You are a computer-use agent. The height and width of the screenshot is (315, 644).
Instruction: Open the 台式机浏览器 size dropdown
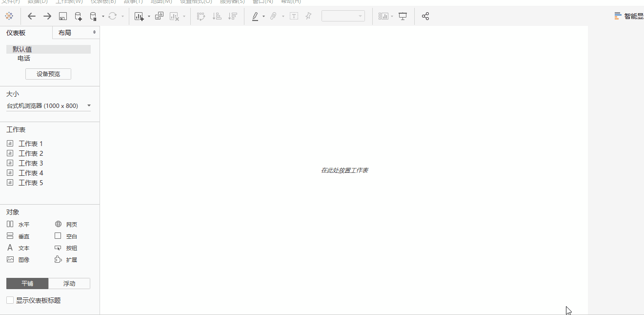48,106
